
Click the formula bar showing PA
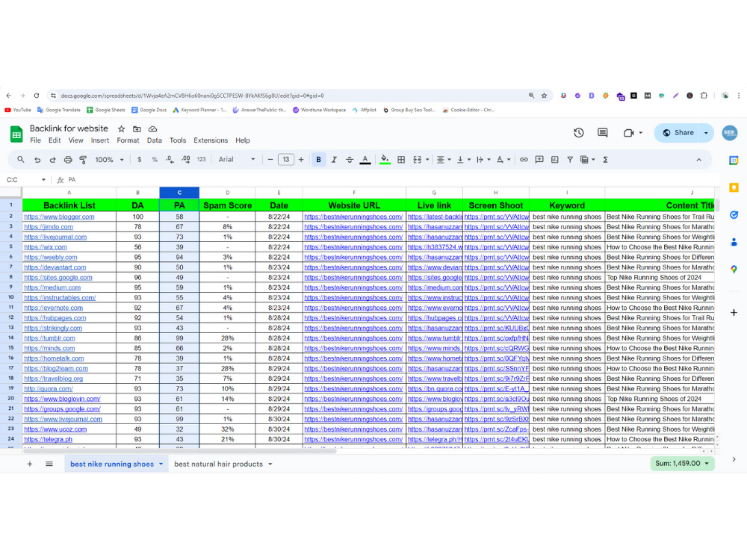coord(391,179)
